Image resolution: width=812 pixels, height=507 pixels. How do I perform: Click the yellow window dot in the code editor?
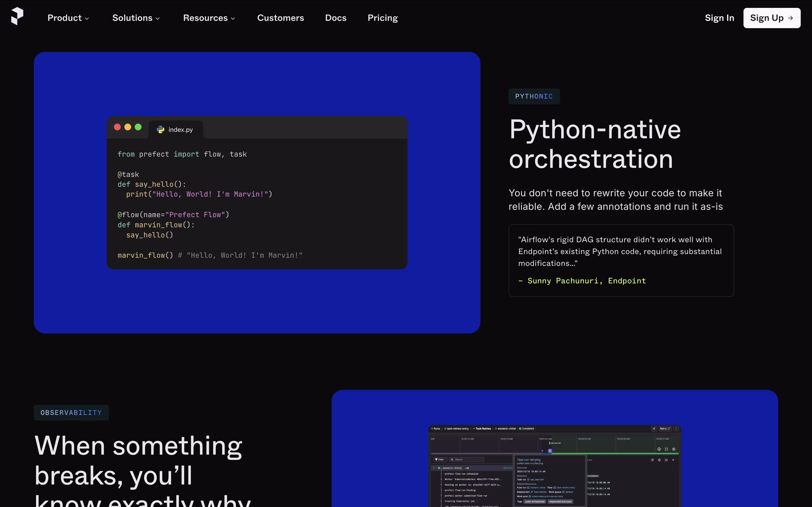(x=128, y=127)
